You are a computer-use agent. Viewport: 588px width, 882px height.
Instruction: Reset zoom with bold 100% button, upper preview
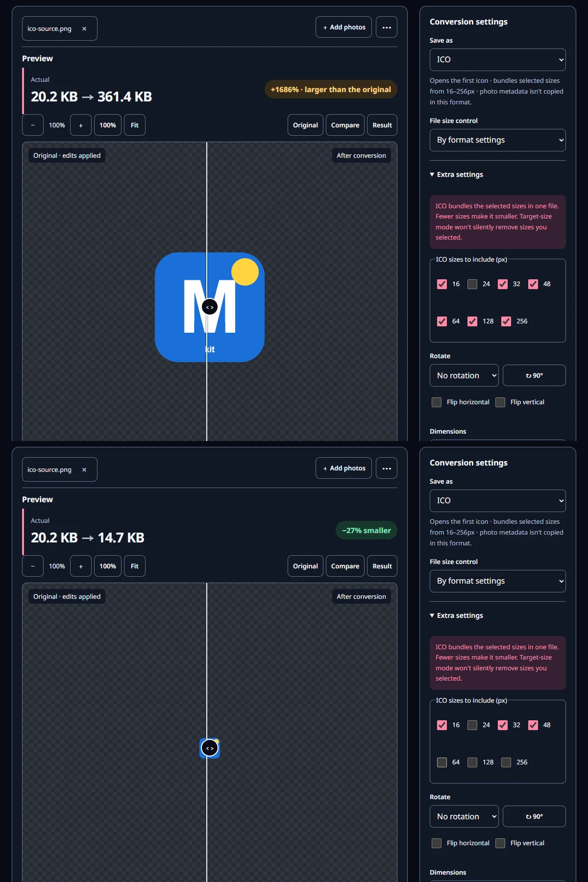pyautogui.click(x=108, y=125)
